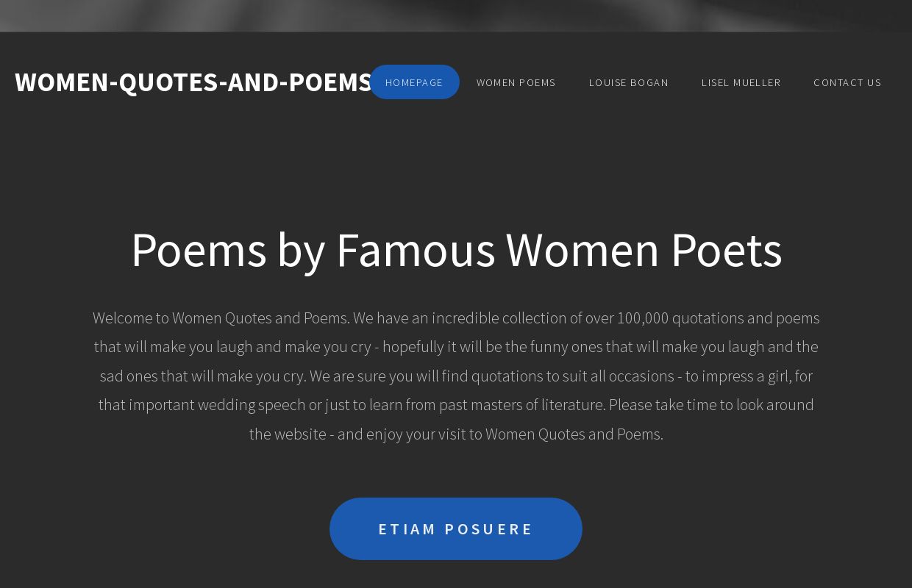Activate the blue ETIAM POSUERE call-to-action
The image size is (912, 588).
point(456,528)
